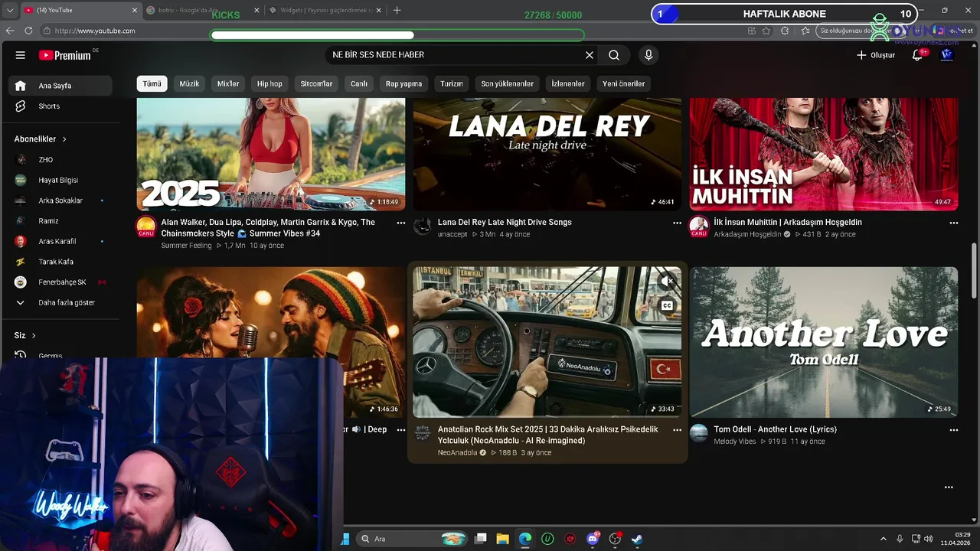The image size is (980, 551).
Task: Select the Hip hop filter chip
Action: point(269,83)
